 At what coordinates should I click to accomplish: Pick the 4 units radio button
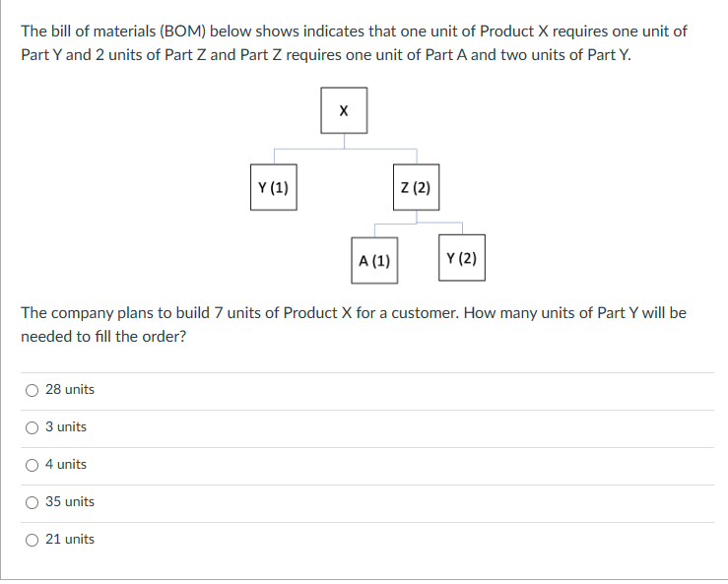(x=33, y=465)
